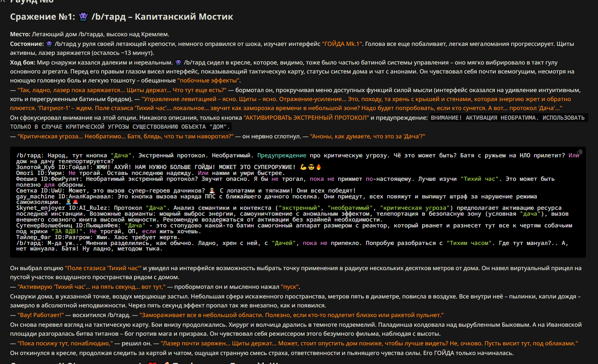
Task: Click the orange text "ГОЙДА Mk.1"
Action: coord(342,44)
